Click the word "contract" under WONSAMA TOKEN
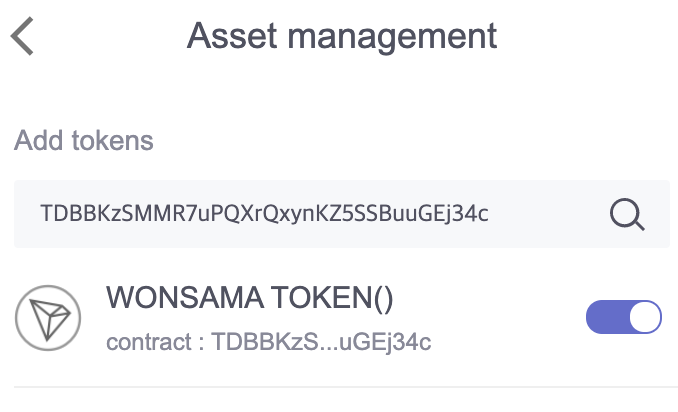Viewport: 678px width, 412px height. 148,342
